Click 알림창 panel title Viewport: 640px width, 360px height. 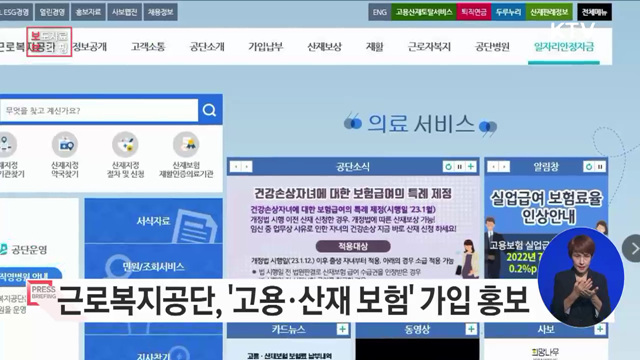click(546, 167)
